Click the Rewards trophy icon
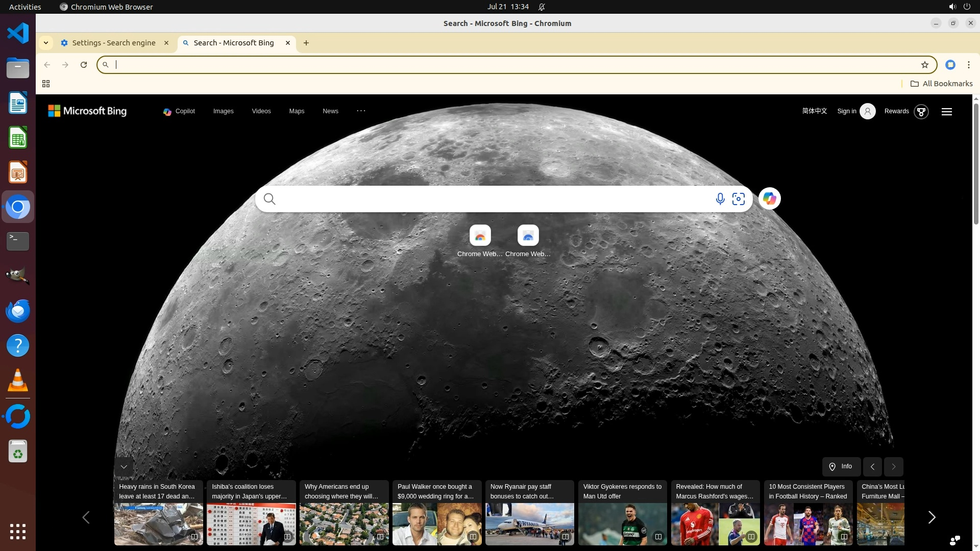This screenshot has height=551, width=980. click(x=921, y=112)
